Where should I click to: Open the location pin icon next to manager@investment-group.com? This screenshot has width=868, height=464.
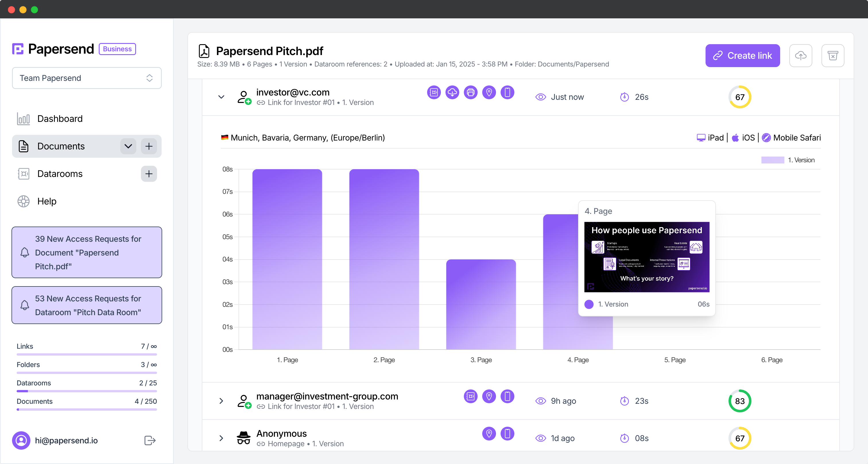[x=489, y=396]
